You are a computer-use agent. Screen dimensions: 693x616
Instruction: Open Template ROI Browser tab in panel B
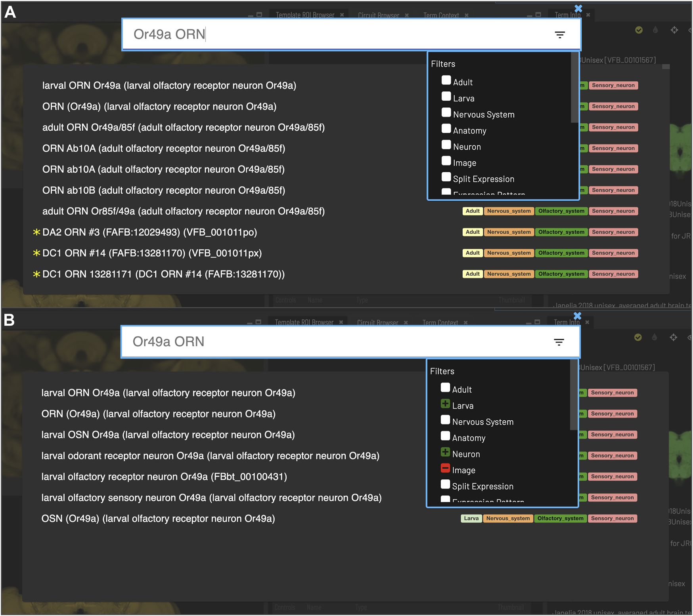[304, 322]
